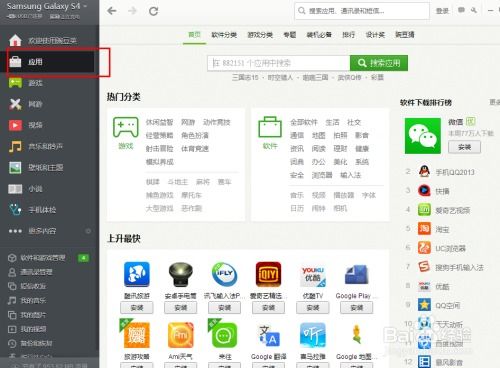Click the iQIYI app icon under 上升最快
Viewport: 500px width, 368px height.
pyautogui.click(x=268, y=274)
